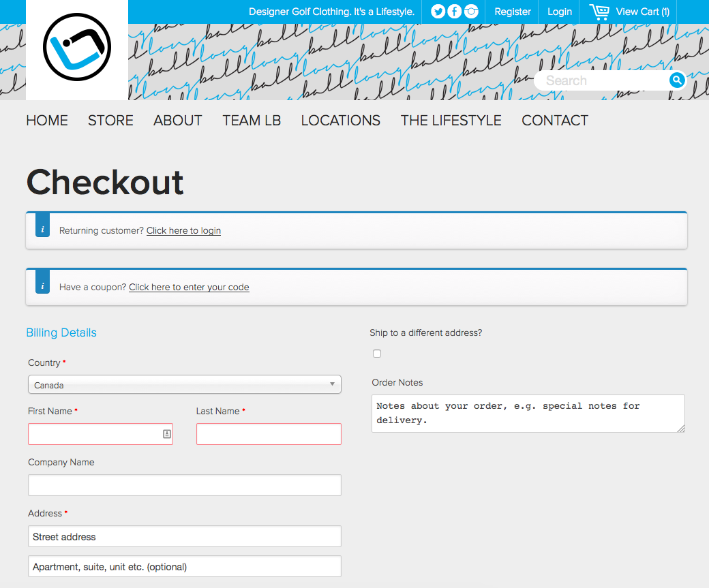Select LOCATIONS in the navigation bar

(340, 121)
